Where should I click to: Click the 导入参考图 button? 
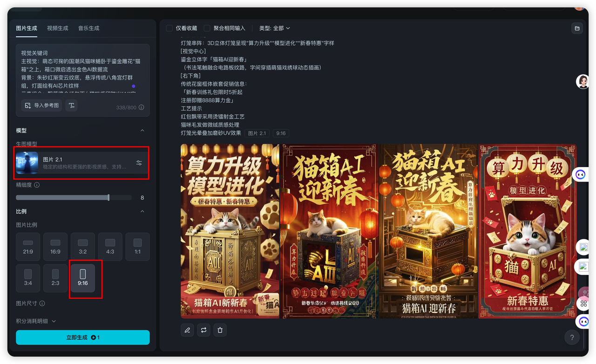(42, 106)
